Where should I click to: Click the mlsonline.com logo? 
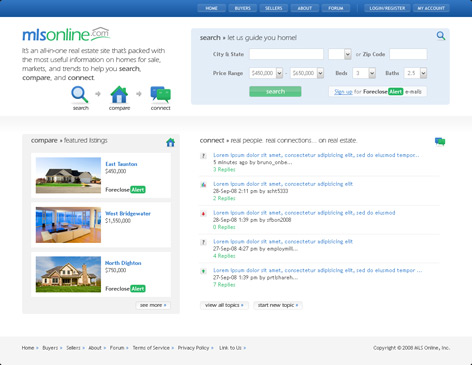[66, 34]
